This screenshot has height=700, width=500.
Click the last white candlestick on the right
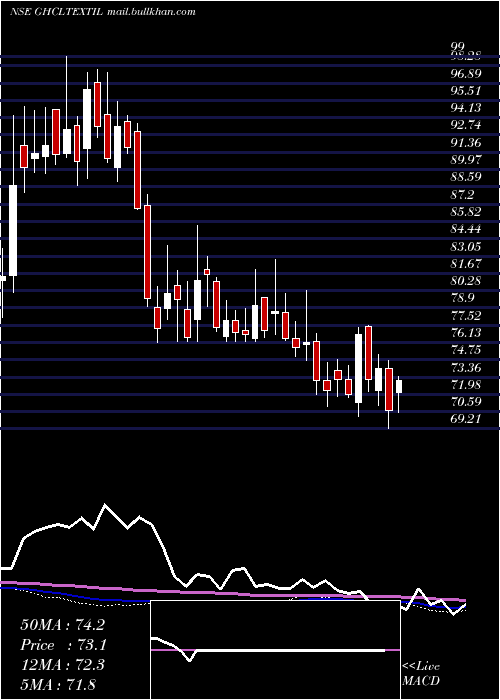pyautogui.click(x=399, y=387)
